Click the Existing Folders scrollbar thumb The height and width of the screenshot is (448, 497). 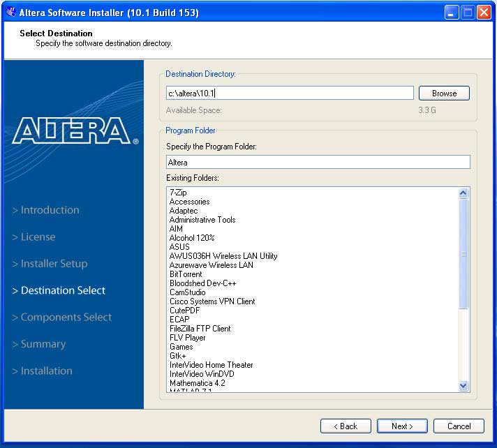point(463,254)
